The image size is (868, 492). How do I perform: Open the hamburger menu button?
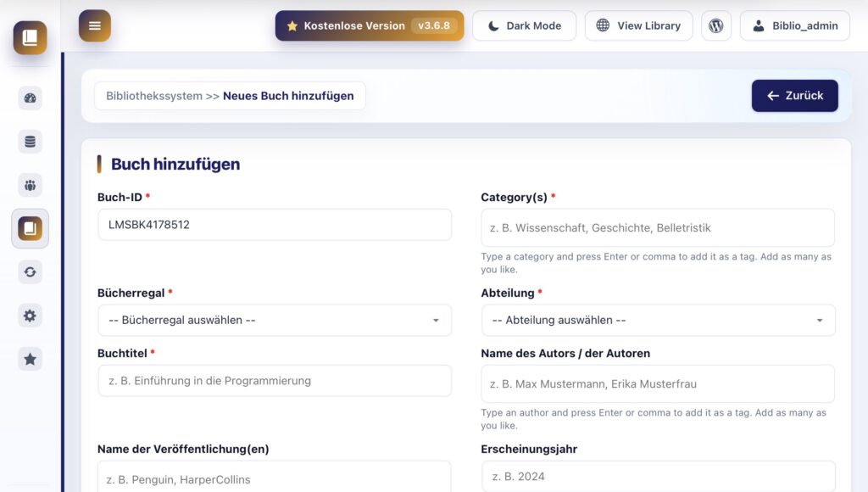(x=95, y=25)
